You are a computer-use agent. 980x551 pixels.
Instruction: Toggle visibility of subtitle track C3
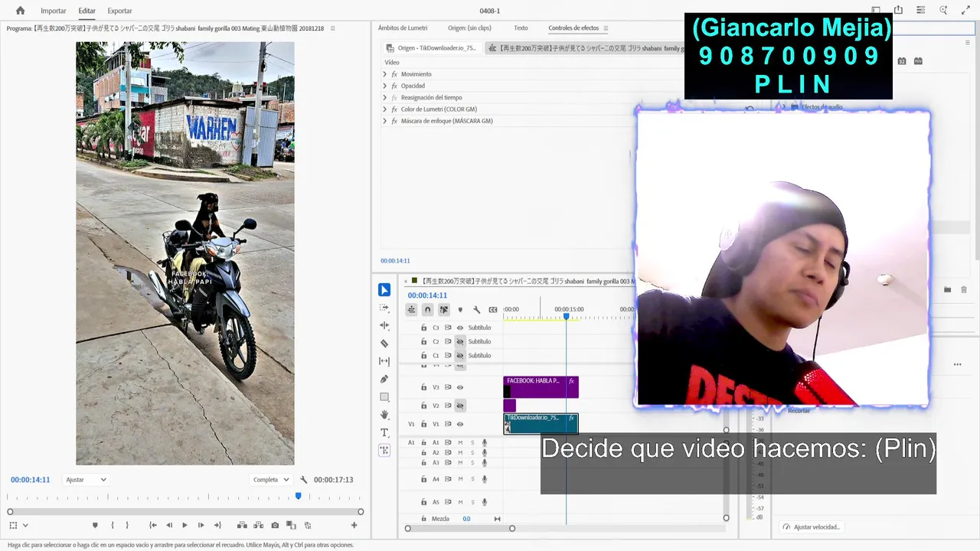coord(460,328)
